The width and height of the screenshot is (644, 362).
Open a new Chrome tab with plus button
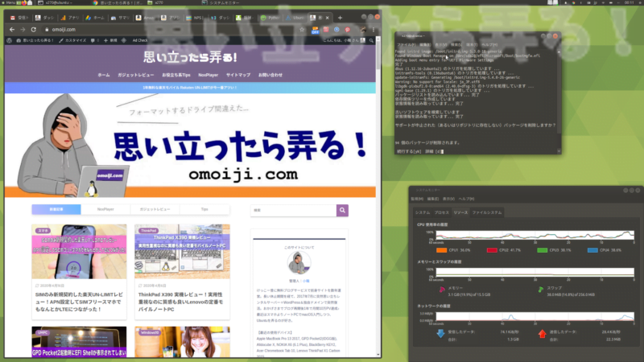point(340,18)
